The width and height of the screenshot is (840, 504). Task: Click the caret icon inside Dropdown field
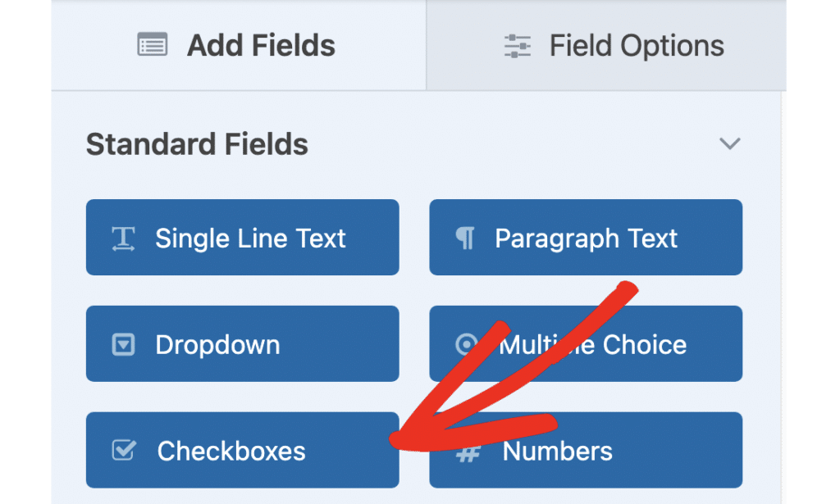tap(123, 344)
